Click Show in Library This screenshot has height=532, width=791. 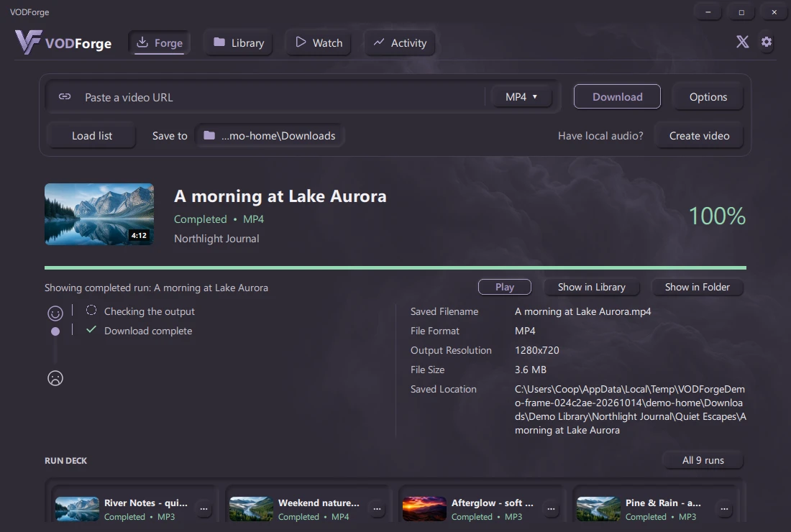pos(591,287)
